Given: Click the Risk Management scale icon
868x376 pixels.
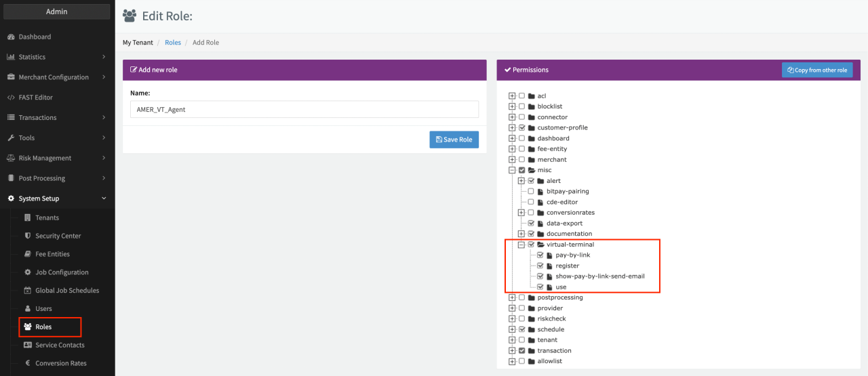Looking at the screenshot, I should (x=11, y=158).
